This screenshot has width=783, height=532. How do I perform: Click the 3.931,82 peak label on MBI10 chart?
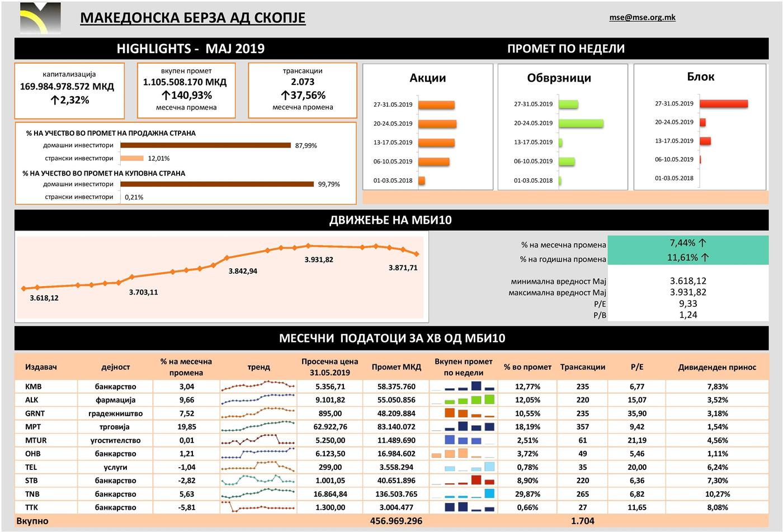[319, 259]
